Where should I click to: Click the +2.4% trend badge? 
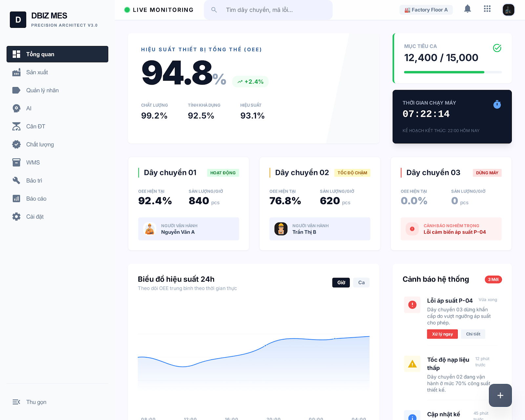pos(250,82)
